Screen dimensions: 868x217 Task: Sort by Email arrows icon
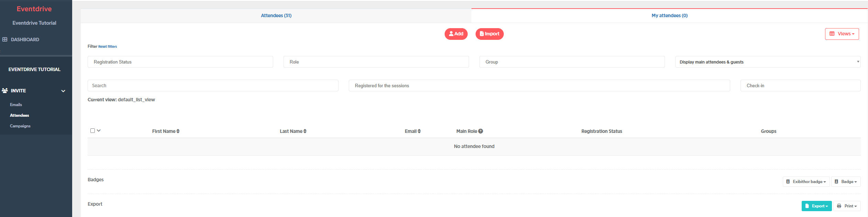click(x=419, y=131)
